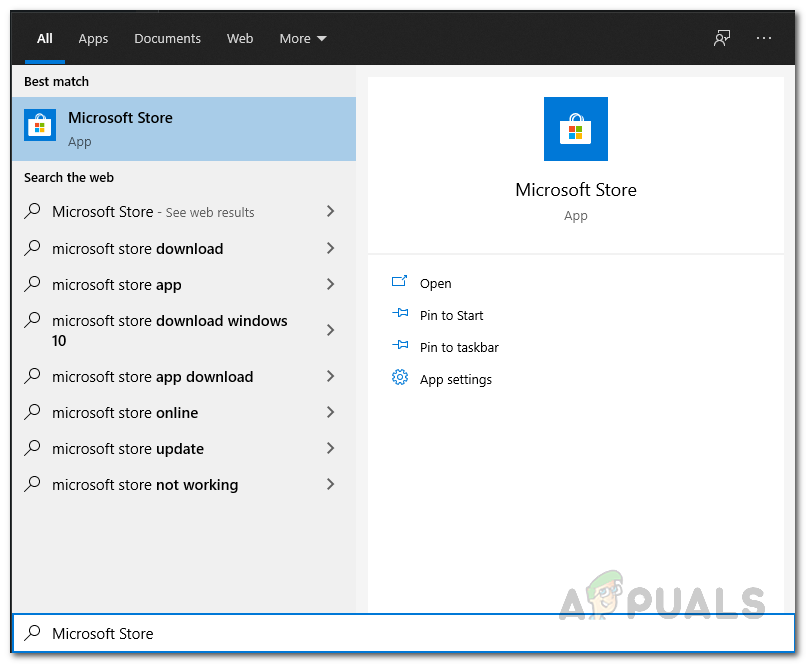Switch to the Documents tab
806x664 pixels.
(x=167, y=38)
